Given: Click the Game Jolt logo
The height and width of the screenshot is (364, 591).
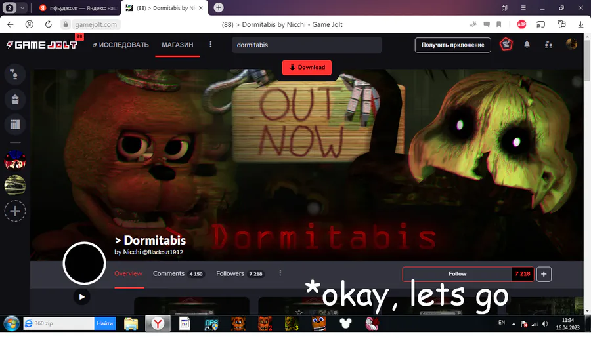Looking at the screenshot, I should click(x=42, y=45).
